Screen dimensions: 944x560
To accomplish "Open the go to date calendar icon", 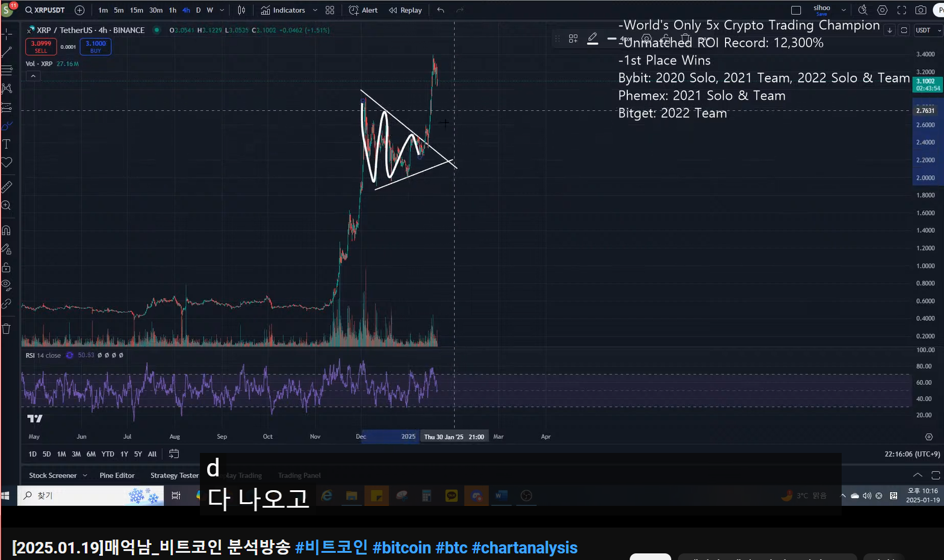I will [x=174, y=454].
